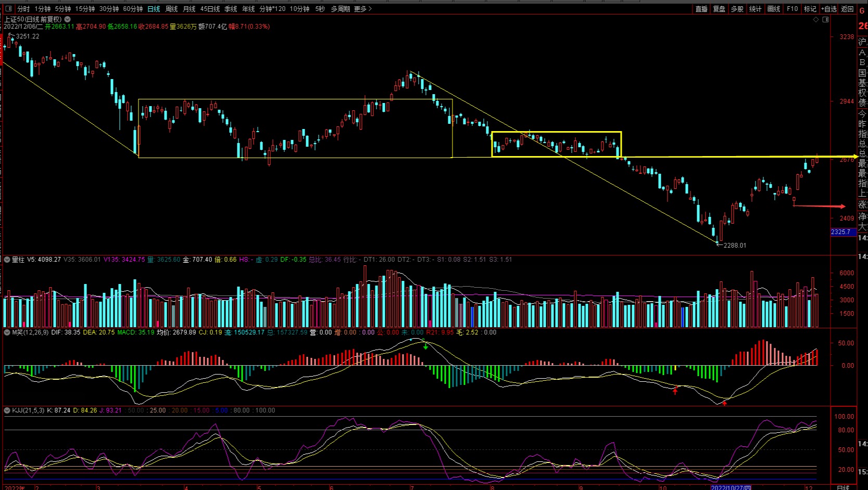The image size is (868, 490).
Task: Open the KJJ indicator dropdown arrow
Action: [x=7, y=410]
